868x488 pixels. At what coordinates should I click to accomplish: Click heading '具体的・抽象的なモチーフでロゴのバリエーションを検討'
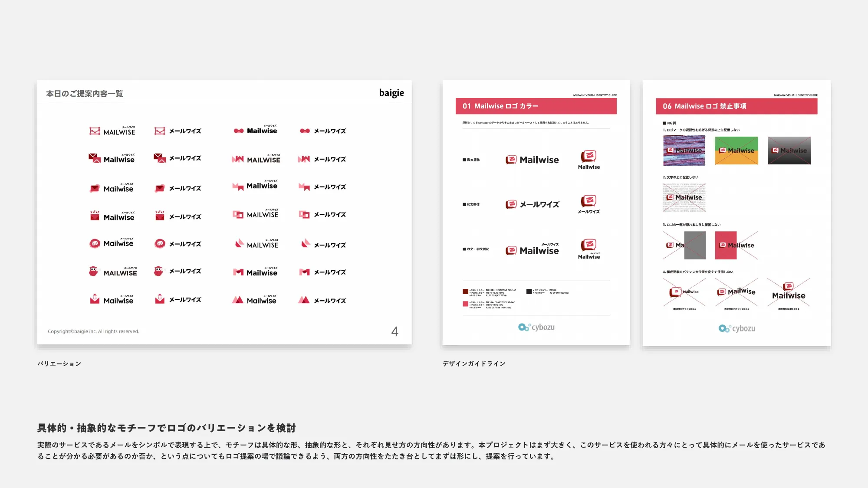166,428
